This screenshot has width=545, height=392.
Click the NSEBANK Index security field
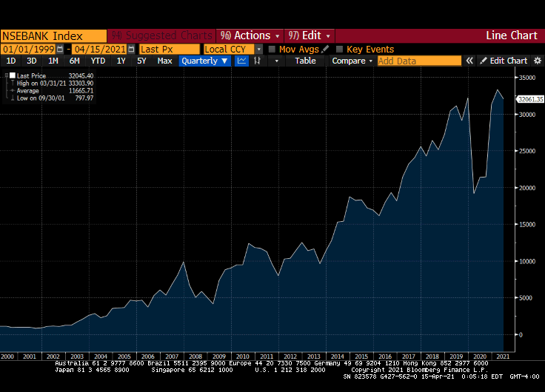click(x=53, y=36)
